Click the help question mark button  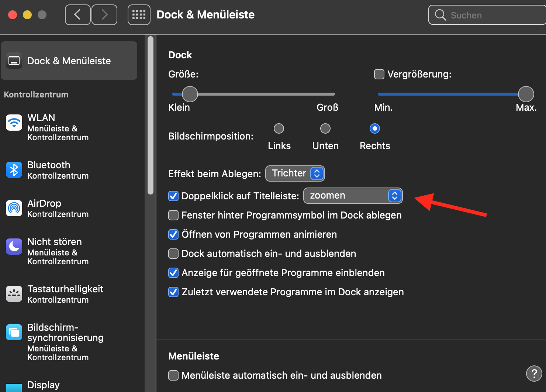(x=534, y=374)
